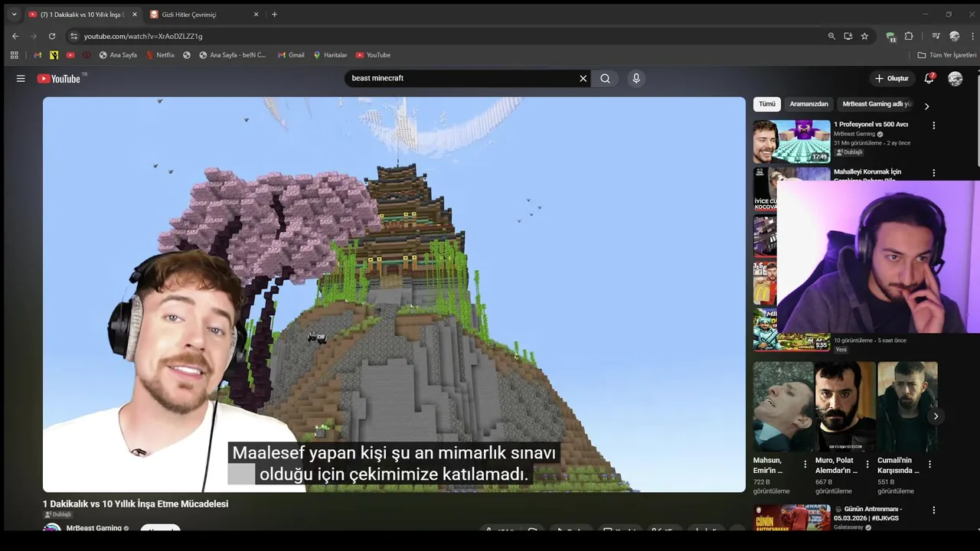
Task: Start voice search with the microphone
Action: click(x=635, y=78)
